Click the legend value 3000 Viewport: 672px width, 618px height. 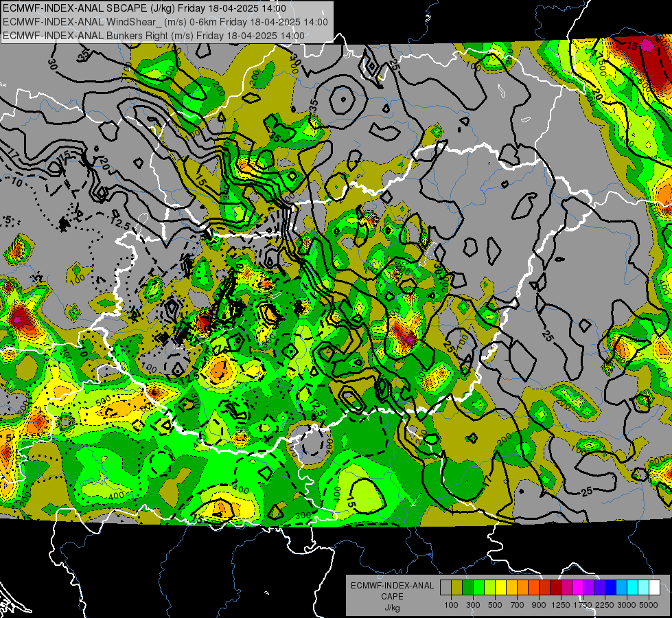(x=627, y=605)
